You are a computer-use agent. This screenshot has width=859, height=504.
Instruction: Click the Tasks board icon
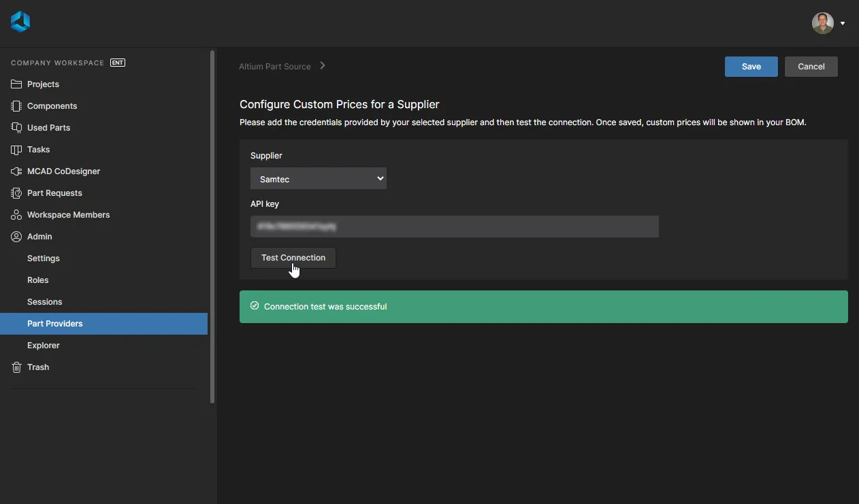coord(16,150)
